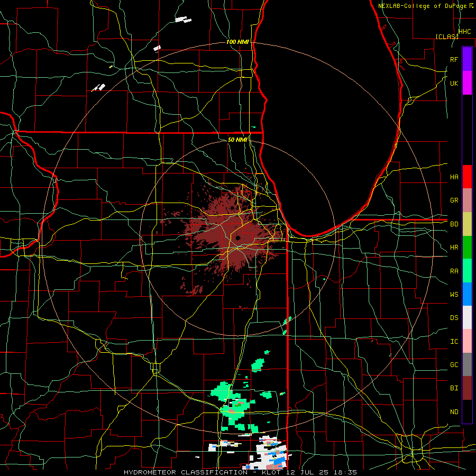
Task: Pick the mint green RA legend swatch
Action: 467,271
